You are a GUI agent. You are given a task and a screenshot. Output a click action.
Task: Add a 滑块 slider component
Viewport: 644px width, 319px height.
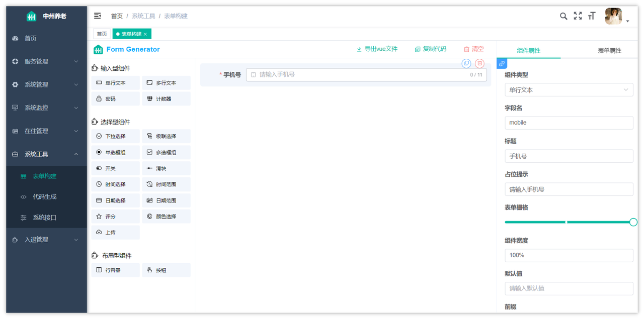(166, 168)
